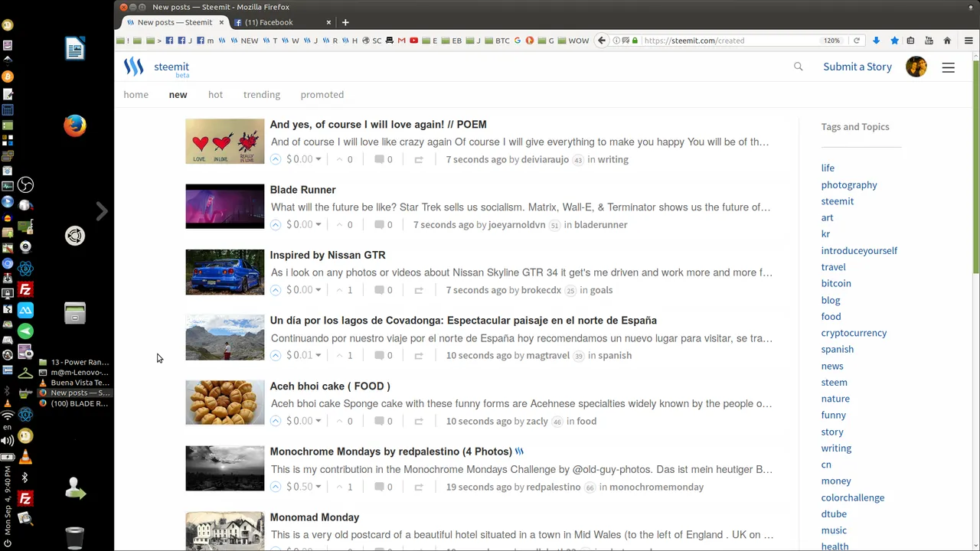Open comments icon on Nissan GTR post
Viewport: 980px width, 551px height.
pos(379,290)
